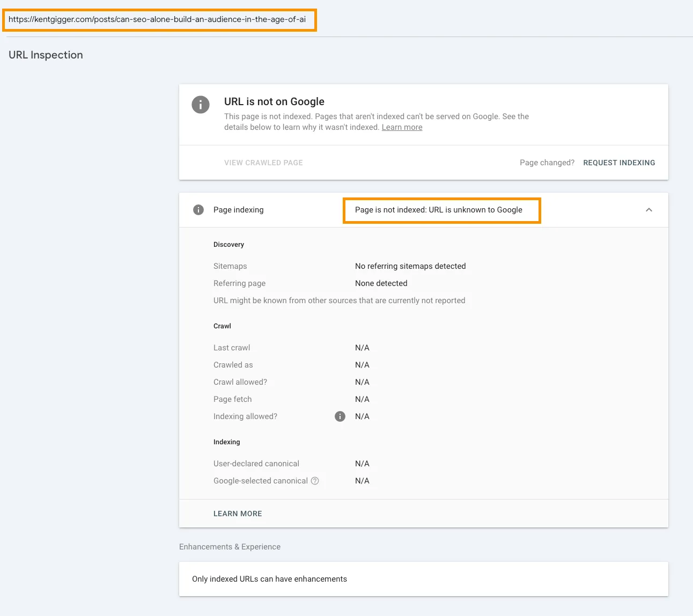Image resolution: width=693 pixels, height=616 pixels.
Task: Click 'Page is not indexed: URL is unknown to Google'
Action: 439,210
